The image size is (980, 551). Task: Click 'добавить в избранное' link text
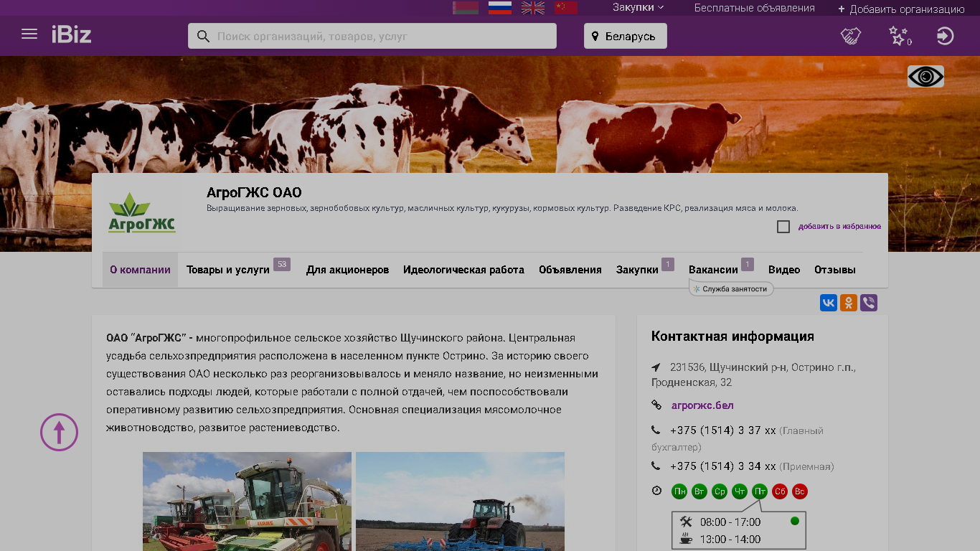click(x=839, y=227)
